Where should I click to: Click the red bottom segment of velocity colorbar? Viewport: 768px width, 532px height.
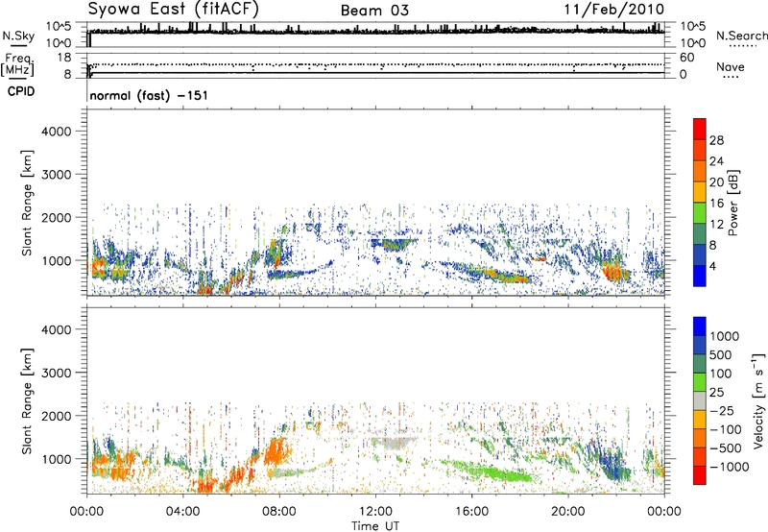point(700,475)
